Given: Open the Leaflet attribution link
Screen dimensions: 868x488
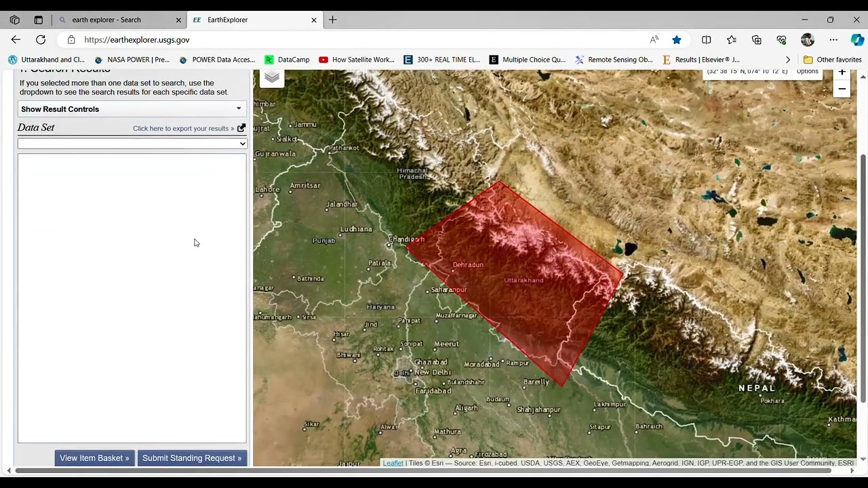Looking at the screenshot, I should tap(393, 463).
